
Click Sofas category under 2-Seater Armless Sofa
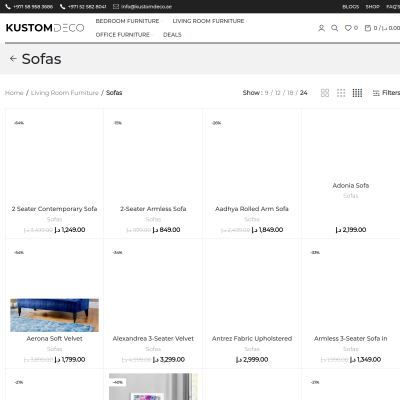click(153, 219)
